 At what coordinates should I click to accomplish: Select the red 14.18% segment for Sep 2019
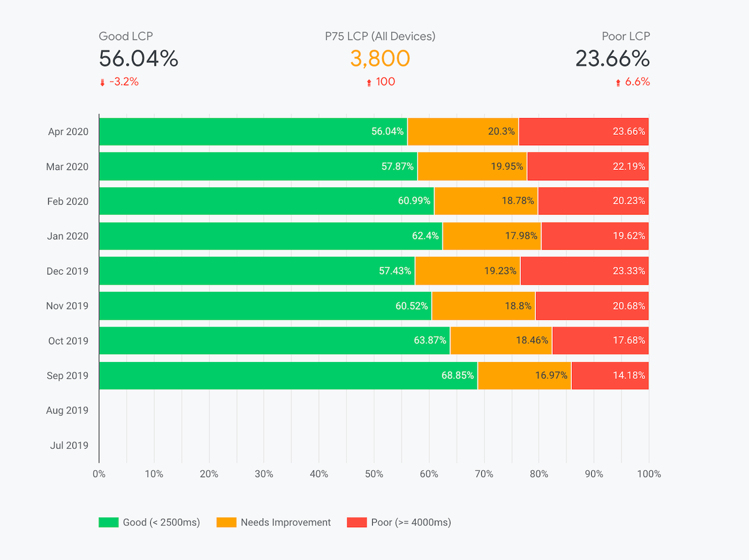click(610, 376)
